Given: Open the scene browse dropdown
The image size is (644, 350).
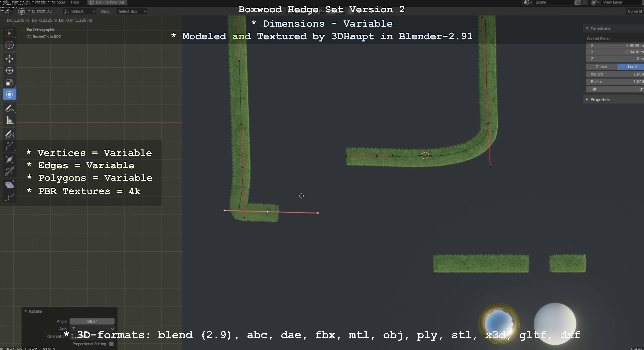Looking at the screenshot, I should point(528,2).
